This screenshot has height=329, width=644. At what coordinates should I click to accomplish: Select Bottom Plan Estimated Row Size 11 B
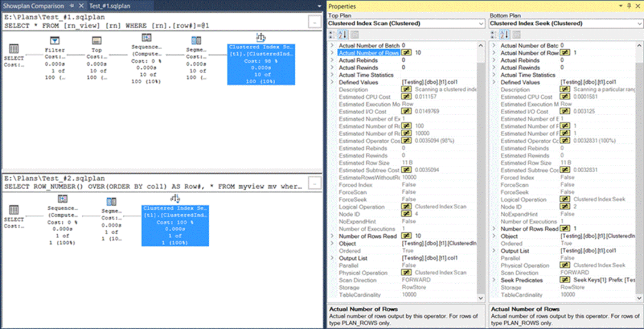tap(565, 163)
